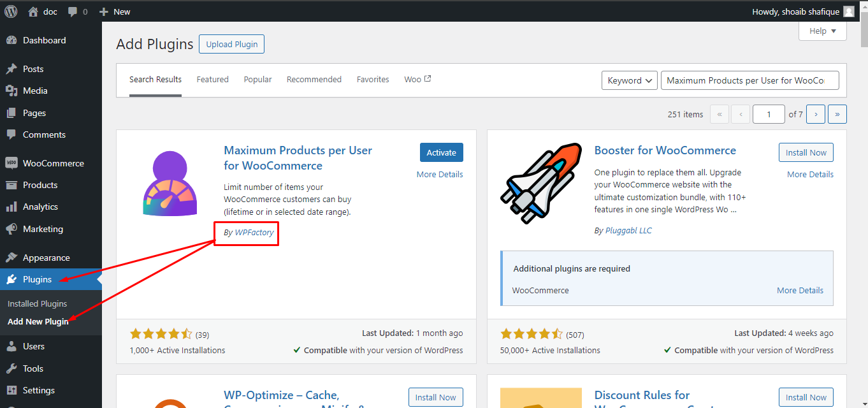The image size is (868, 408).
Task: Open the Woo external tab
Action: [x=417, y=80]
